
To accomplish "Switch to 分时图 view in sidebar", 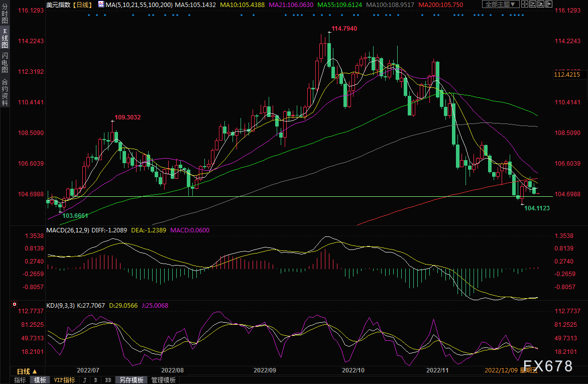I will tap(5, 14).
